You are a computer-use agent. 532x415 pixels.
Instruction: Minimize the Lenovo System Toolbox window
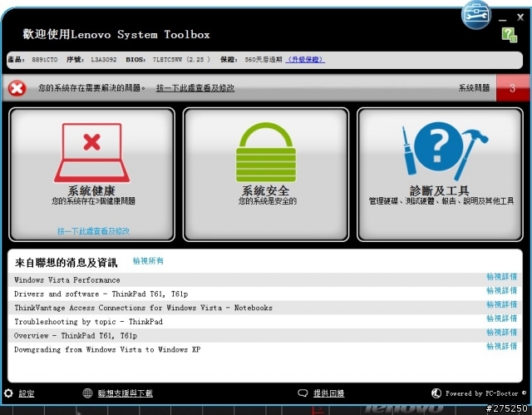[502, 20]
